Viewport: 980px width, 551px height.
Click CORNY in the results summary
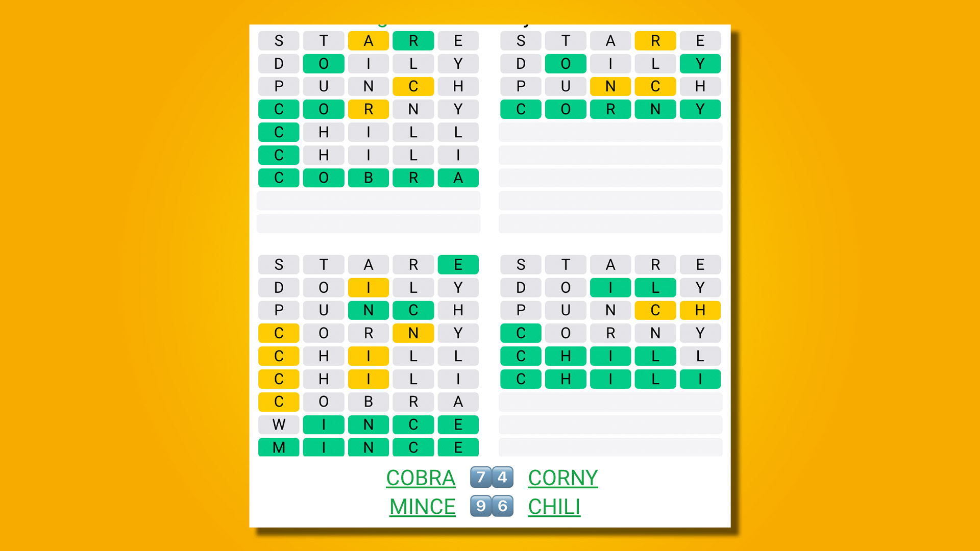[562, 477]
